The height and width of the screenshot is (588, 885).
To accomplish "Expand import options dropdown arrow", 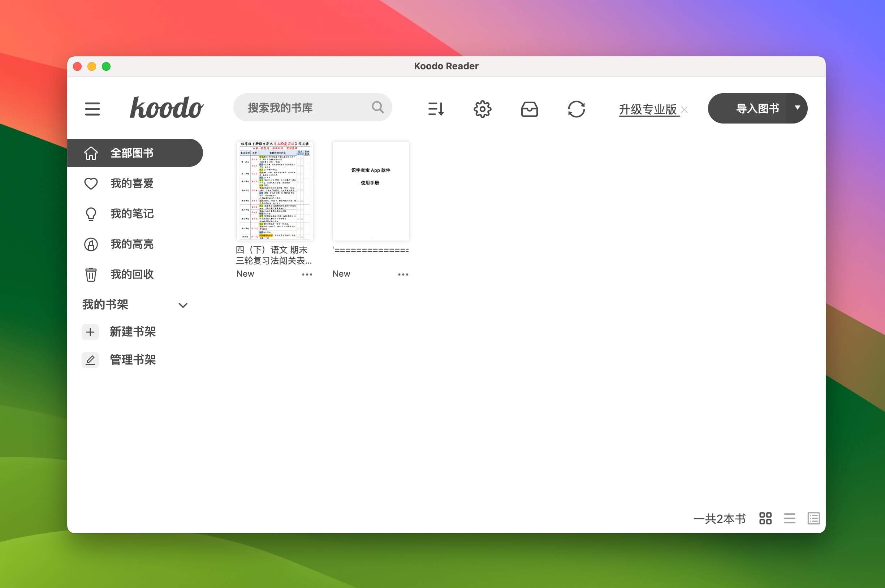I will 797,108.
